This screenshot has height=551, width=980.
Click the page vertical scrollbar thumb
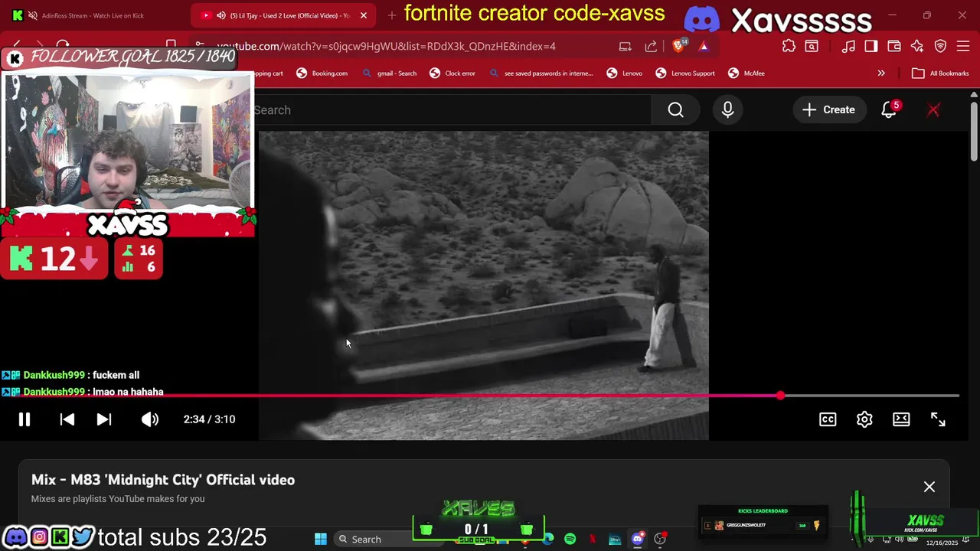[x=974, y=130]
